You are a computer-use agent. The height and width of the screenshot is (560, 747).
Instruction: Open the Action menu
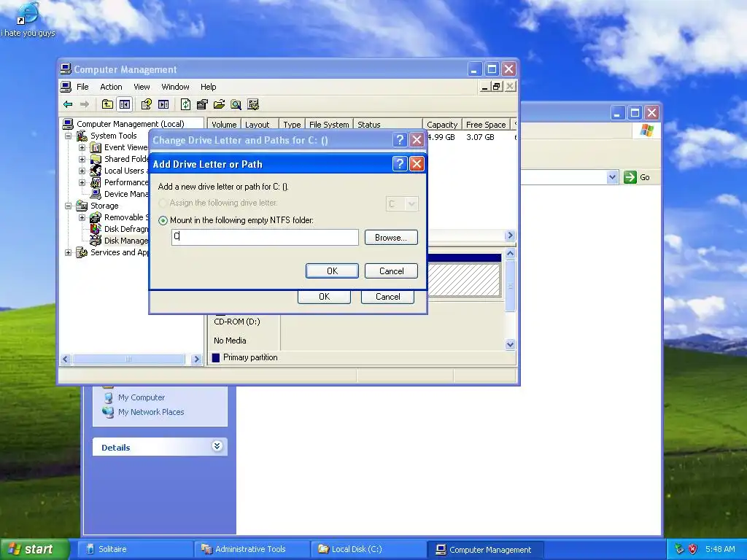tap(111, 87)
